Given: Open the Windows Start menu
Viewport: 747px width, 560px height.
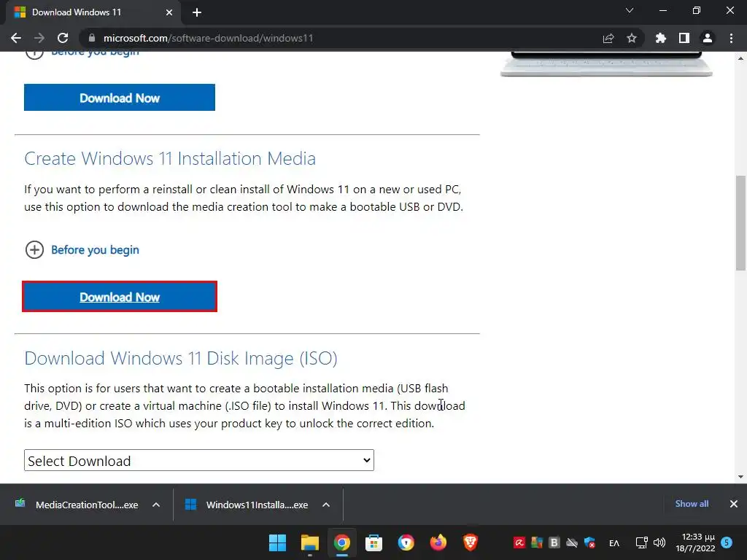Looking at the screenshot, I should coord(277,542).
